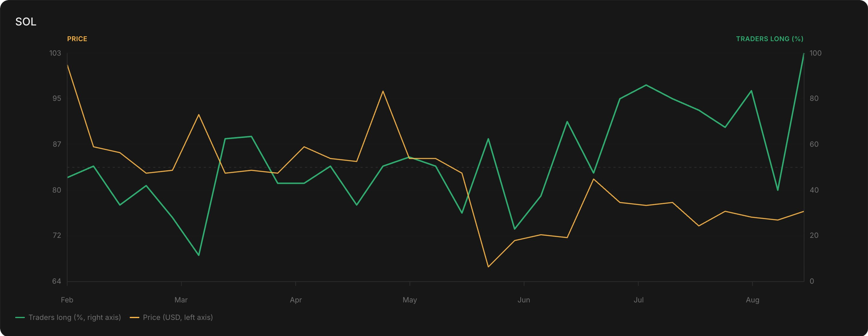This screenshot has height=336, width=868.
Task: Click the SOL chart title
Action: click(26, 21)
